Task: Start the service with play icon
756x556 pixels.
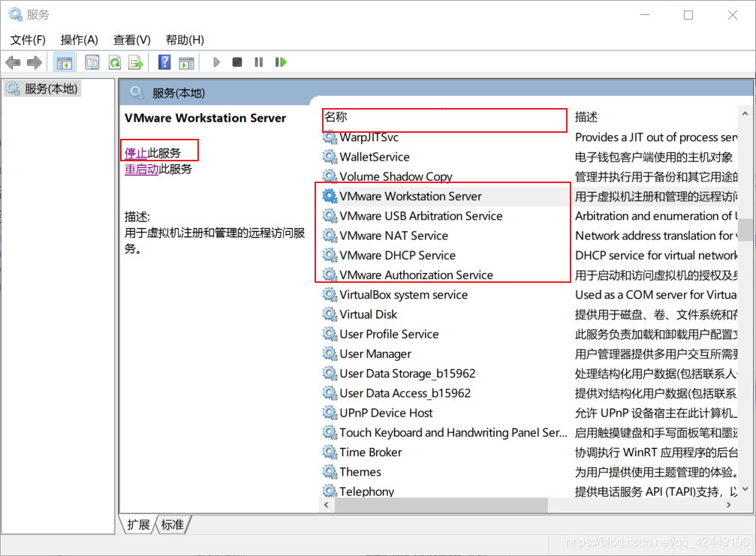Action: click(x=216, y=62)
